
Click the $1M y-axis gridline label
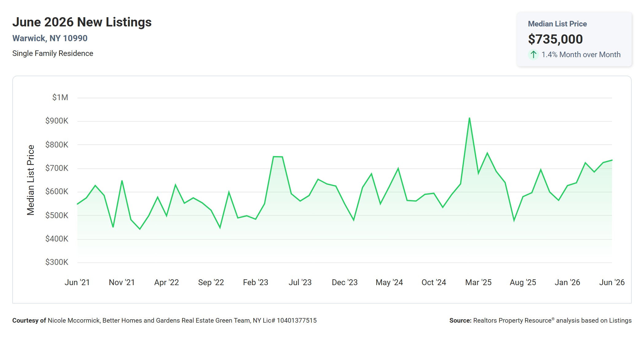click(x=60, y=97)
